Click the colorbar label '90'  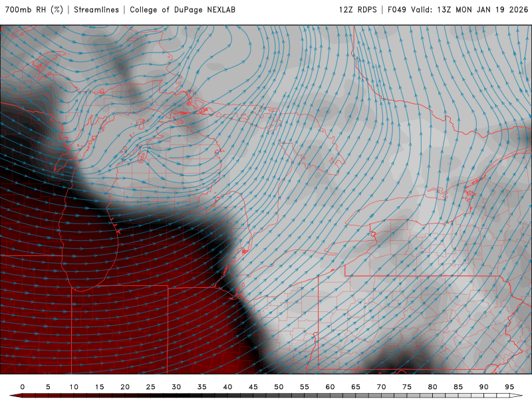484,387
